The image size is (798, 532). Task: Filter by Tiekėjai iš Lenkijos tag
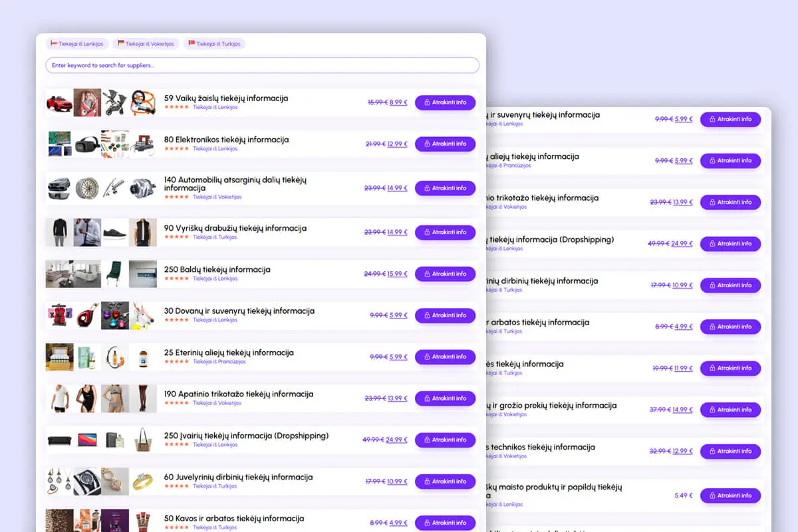click(80, 44)
